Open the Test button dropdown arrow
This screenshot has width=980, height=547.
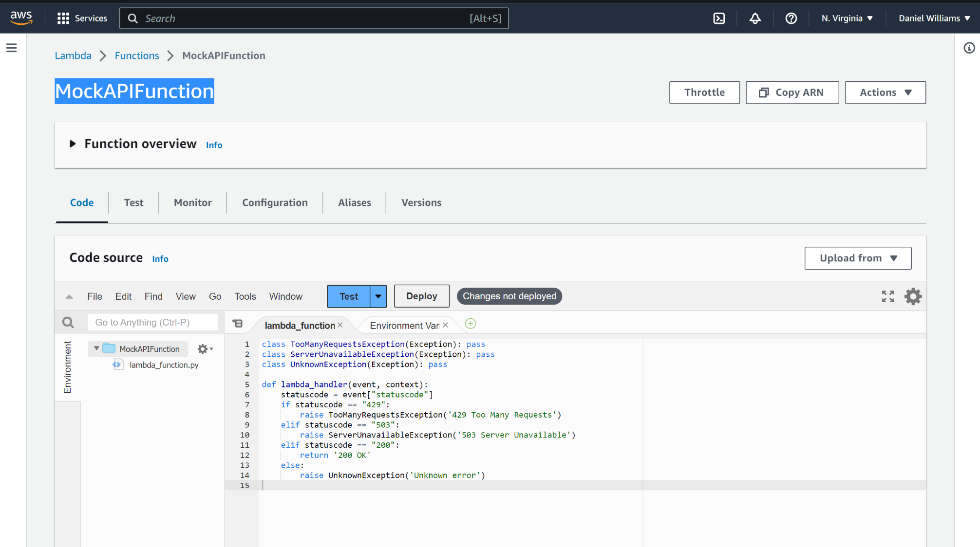[378, 296]
